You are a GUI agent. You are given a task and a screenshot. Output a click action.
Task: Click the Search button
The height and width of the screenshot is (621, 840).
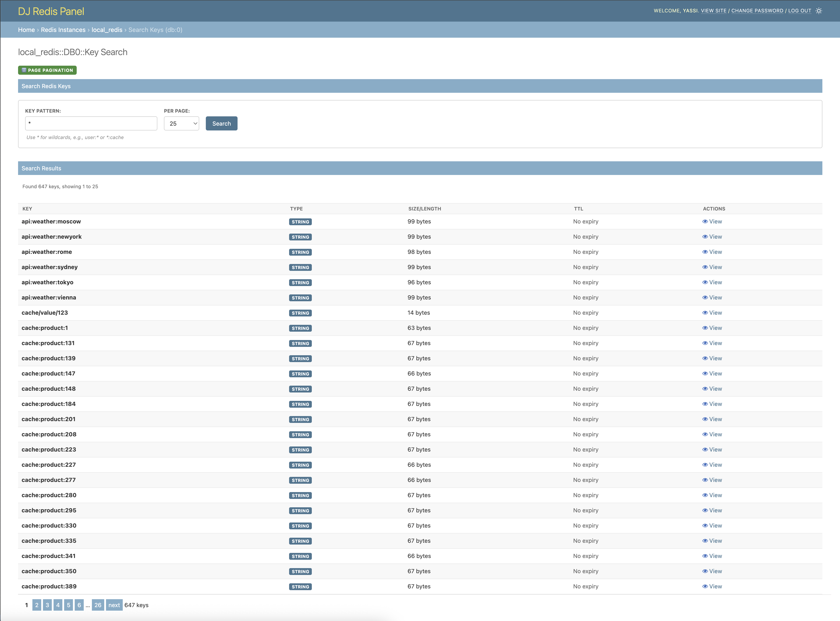[221, 123]
